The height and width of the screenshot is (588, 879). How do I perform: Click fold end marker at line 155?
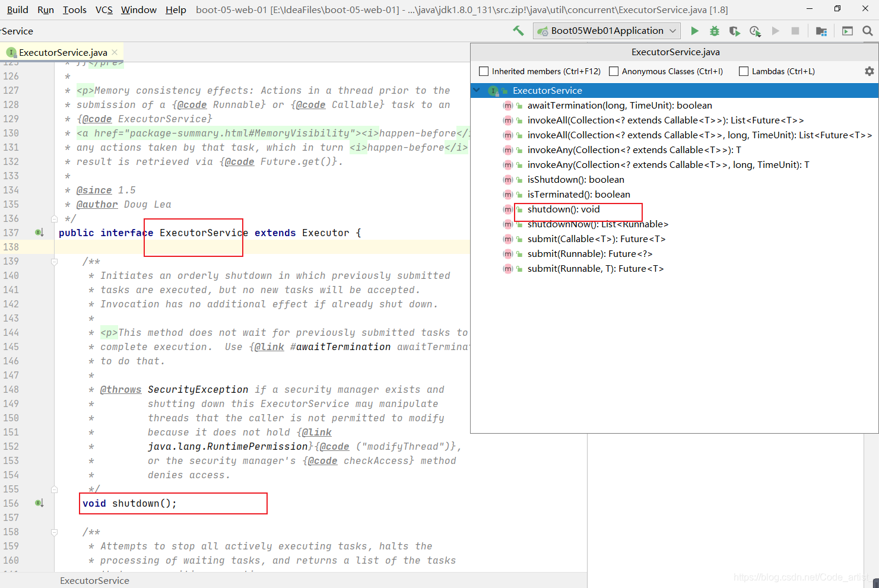coord(54,490)
